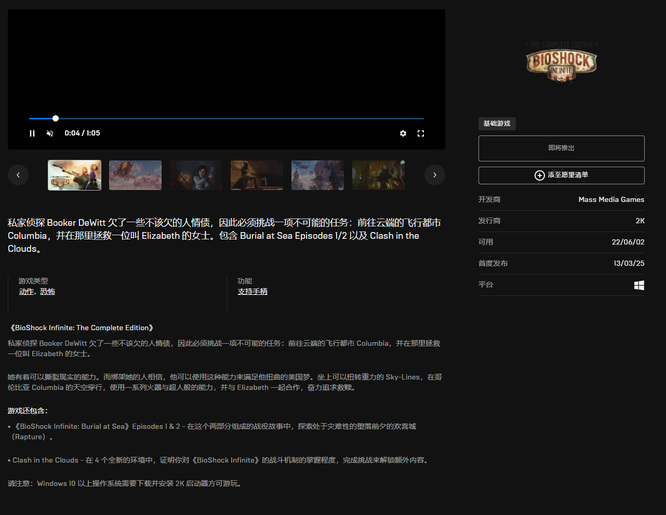Viewport: 666px width, 515px height.
Task: Click the 开发商 label
Action: (489, 200)
